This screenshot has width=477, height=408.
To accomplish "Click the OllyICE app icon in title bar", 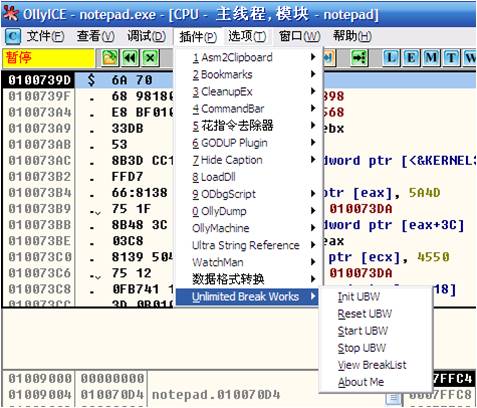I will click(x=10, y=13).
